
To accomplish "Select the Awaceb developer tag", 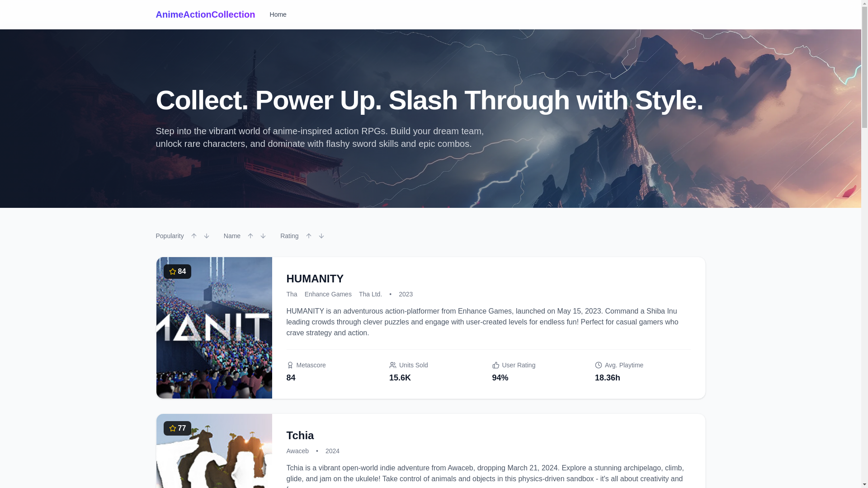I will click(298, 451).
